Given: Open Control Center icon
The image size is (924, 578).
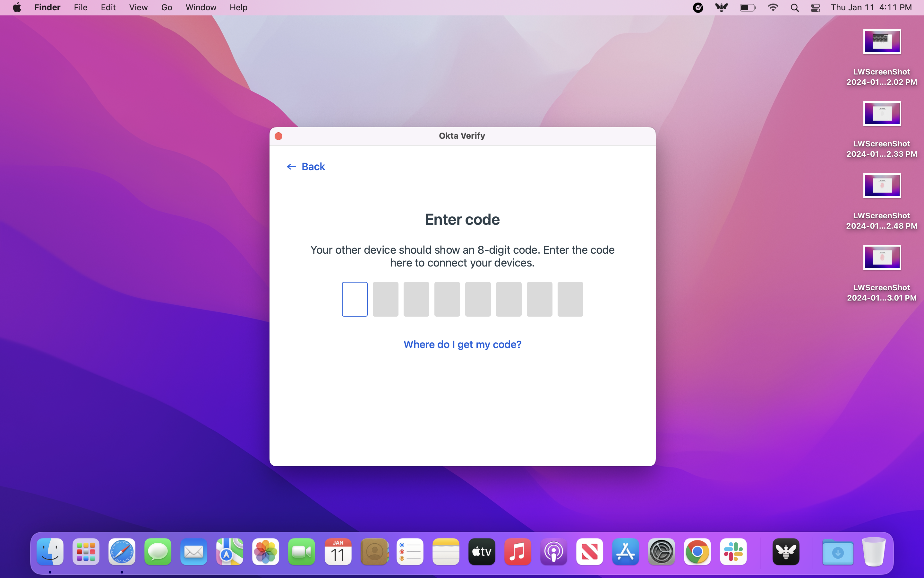Looking at the screenshot, I should point(815,8).
